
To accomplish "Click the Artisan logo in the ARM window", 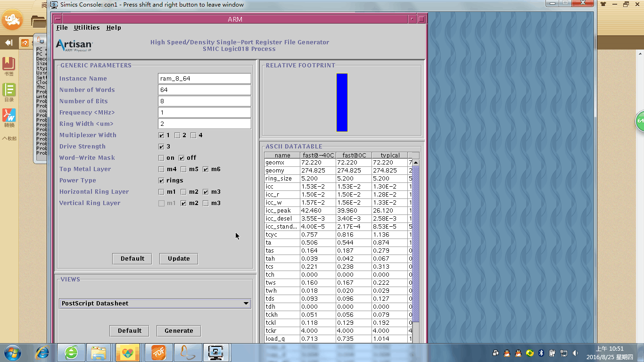I will tap(74, 45).
